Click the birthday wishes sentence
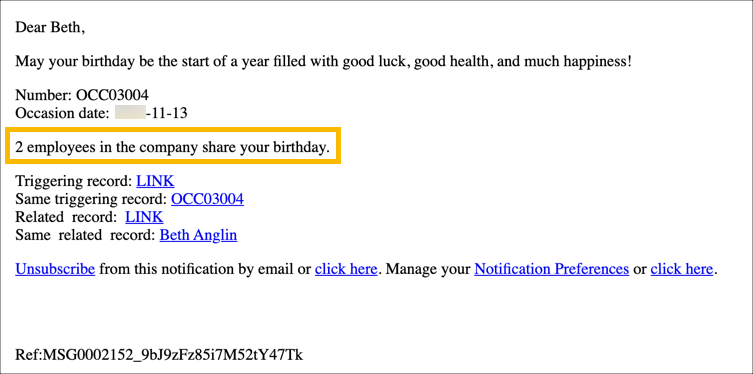The image size is (753, 374). [324, 62]
